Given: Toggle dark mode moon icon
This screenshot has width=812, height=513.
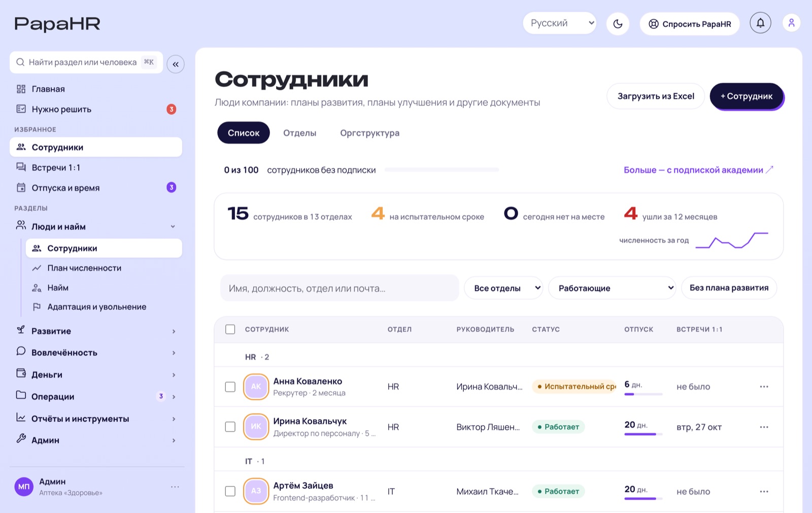Looking at the screenshot, I should tap(618, 23).
